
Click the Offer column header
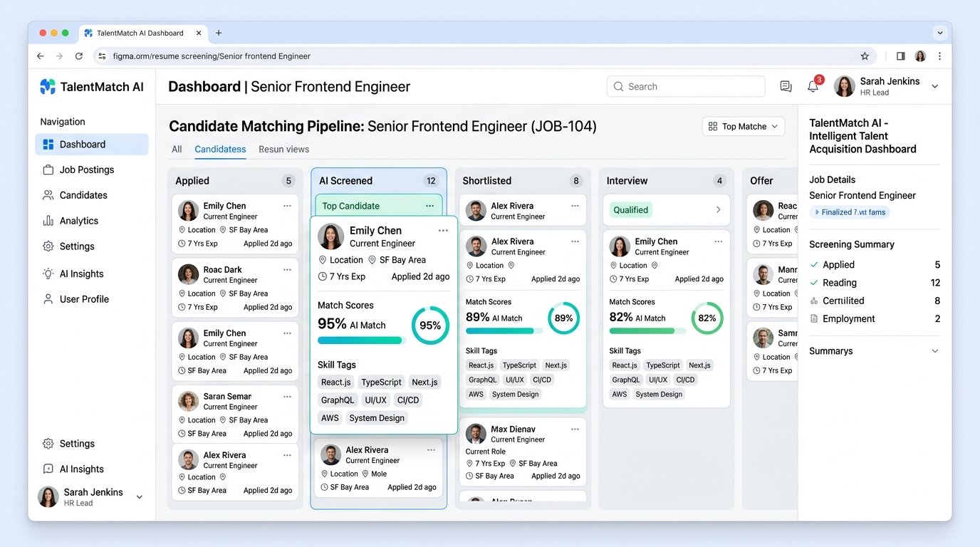point(761,181)
